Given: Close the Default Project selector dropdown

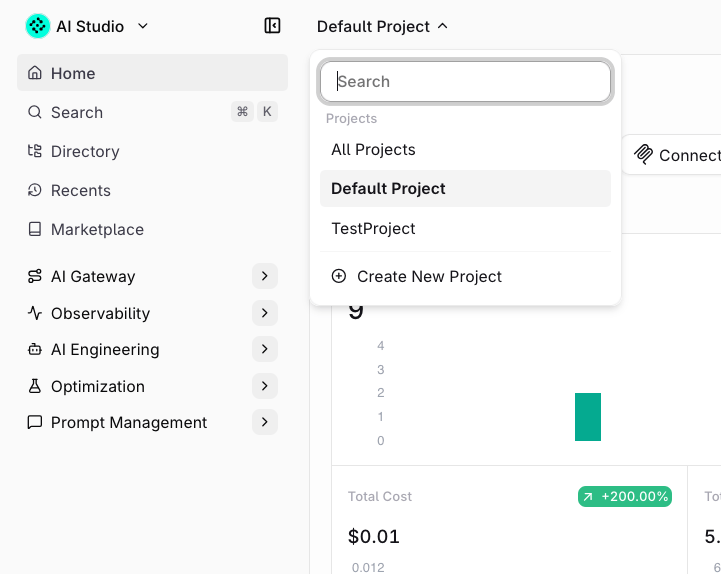Looking at the screenshot, I should [382, 26].
